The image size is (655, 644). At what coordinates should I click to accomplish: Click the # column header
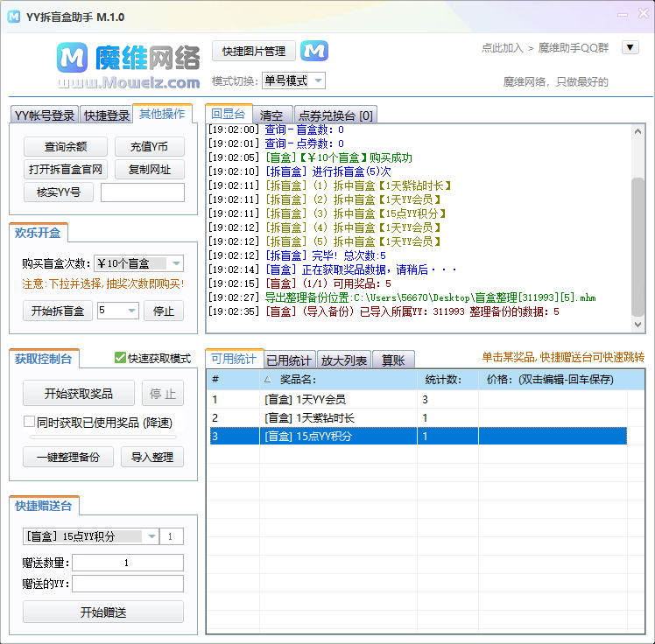(234, 380)
